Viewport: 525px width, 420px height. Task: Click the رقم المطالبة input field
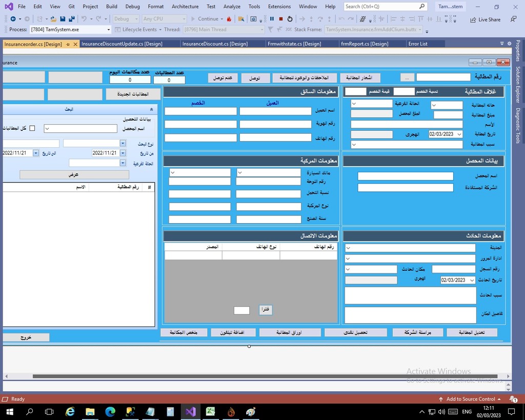443,77
